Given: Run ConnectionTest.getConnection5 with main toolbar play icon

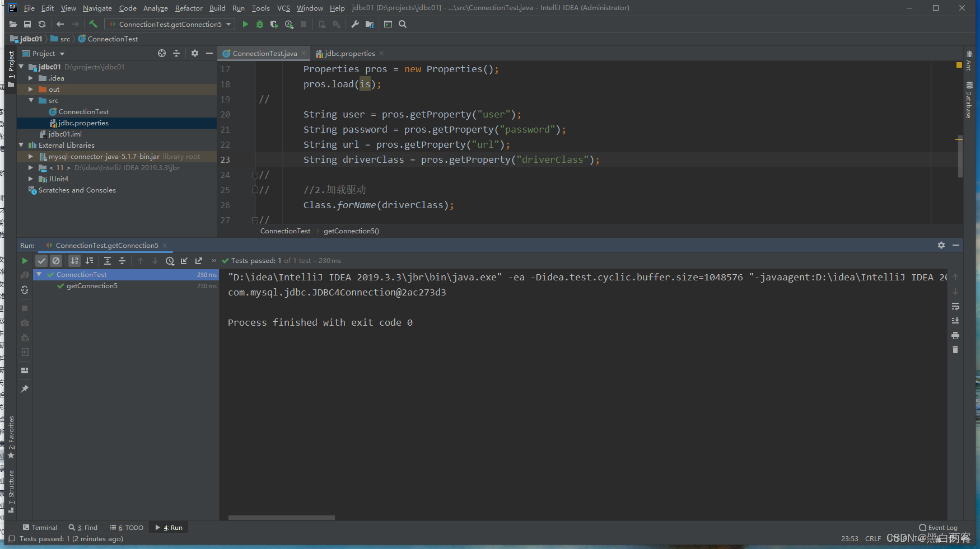Looking at the screenshot, I should coord(245,24).
